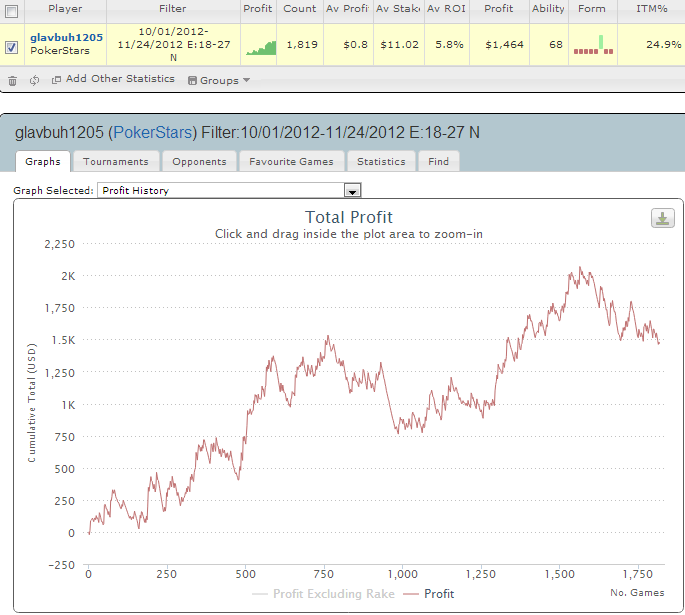685x615 pixels.
Task: Toggle the select-all checkbox in header
Action: point(12,9)
